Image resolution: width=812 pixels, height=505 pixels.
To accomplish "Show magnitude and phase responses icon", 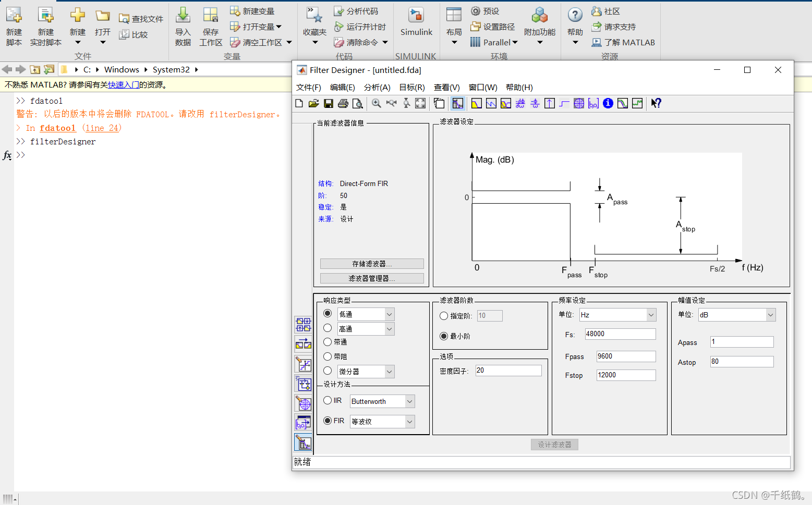I will click(x=506, y=103).
